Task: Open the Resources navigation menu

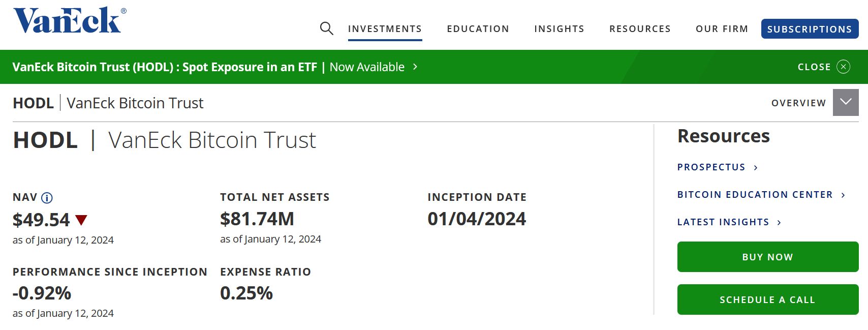Action: pos(640,29)
